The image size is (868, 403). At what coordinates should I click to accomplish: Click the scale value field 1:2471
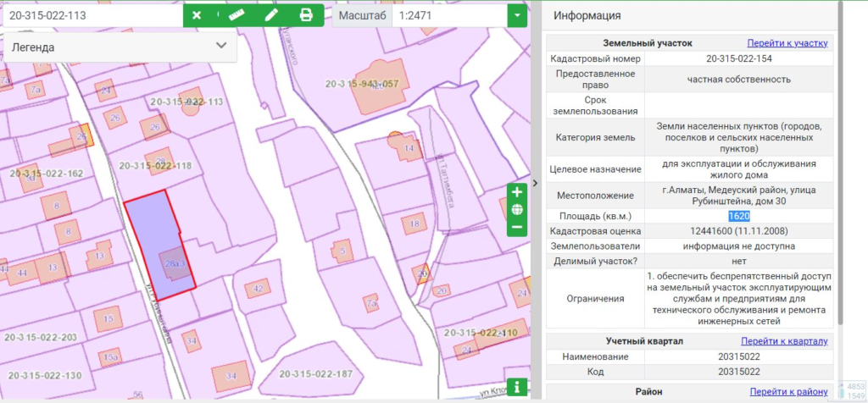pos(448,16)
